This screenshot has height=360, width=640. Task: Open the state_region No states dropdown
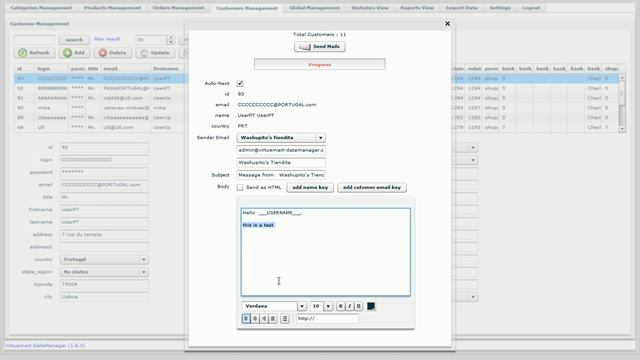tap(104, 272)
